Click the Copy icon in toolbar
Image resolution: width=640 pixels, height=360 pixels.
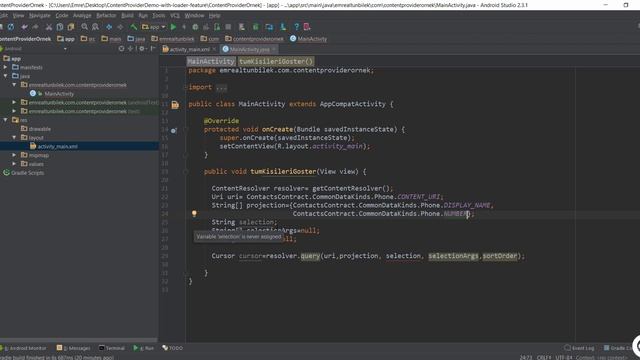[60, 27]
